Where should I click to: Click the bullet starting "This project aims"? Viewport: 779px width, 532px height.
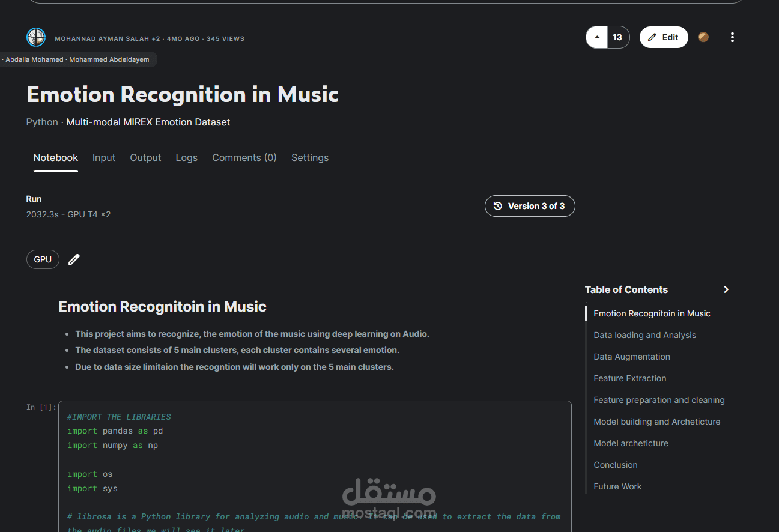[252, 334]
